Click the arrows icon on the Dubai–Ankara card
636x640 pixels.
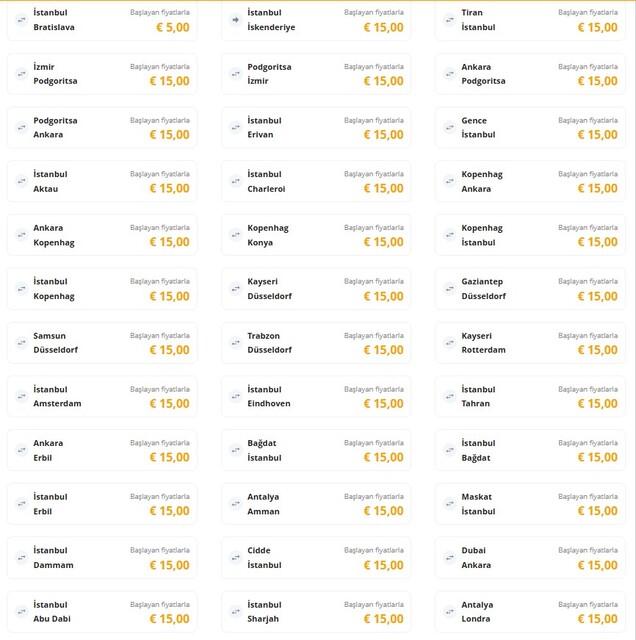pos(450,558)
